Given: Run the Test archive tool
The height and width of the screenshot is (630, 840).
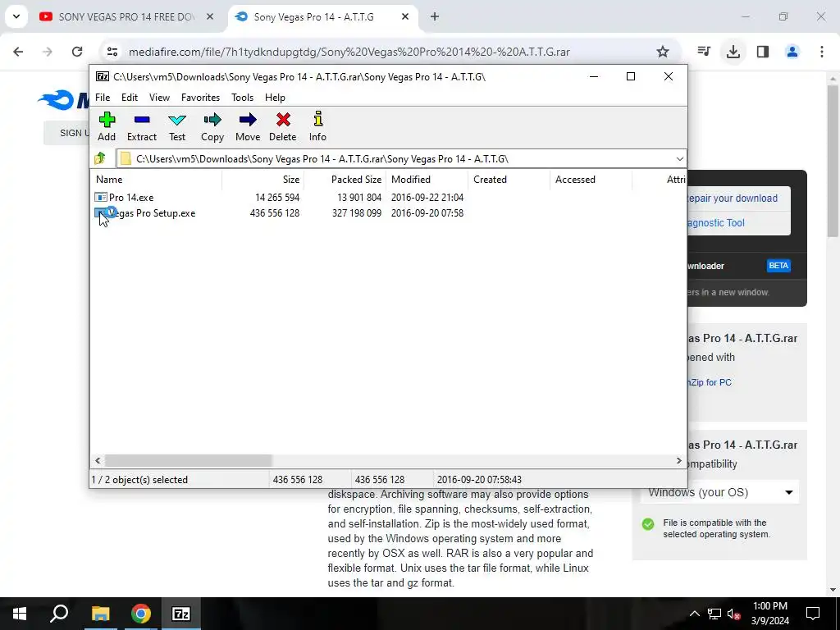Looking at the screenshot, I should coord(177,120).
